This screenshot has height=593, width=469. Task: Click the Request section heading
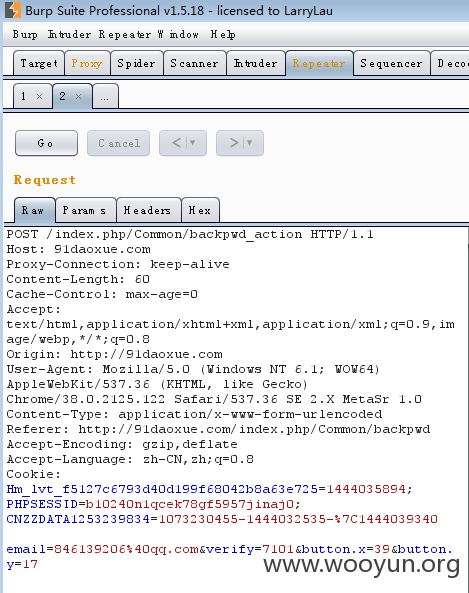pos(45,180)
